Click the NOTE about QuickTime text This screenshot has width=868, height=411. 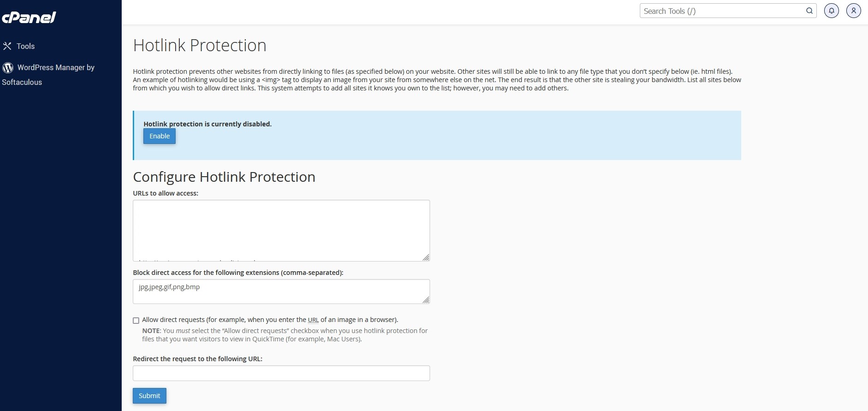coord(285,335)
